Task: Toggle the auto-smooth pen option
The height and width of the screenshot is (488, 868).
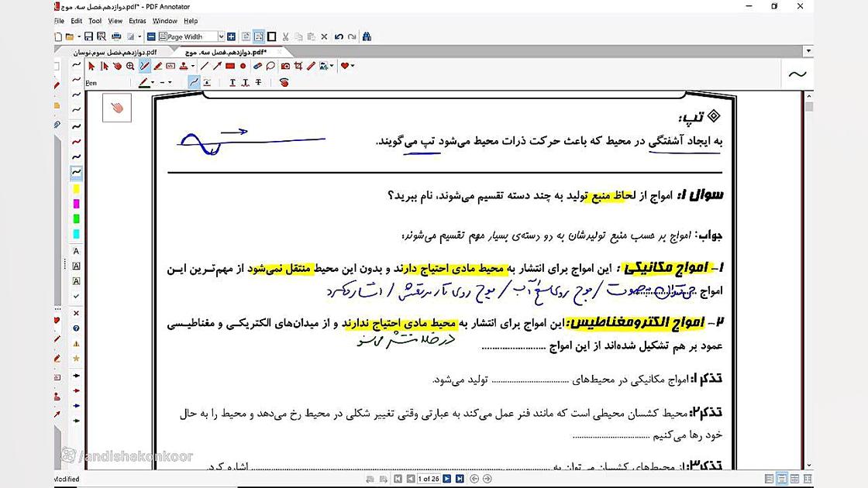Action: (207, 82)
